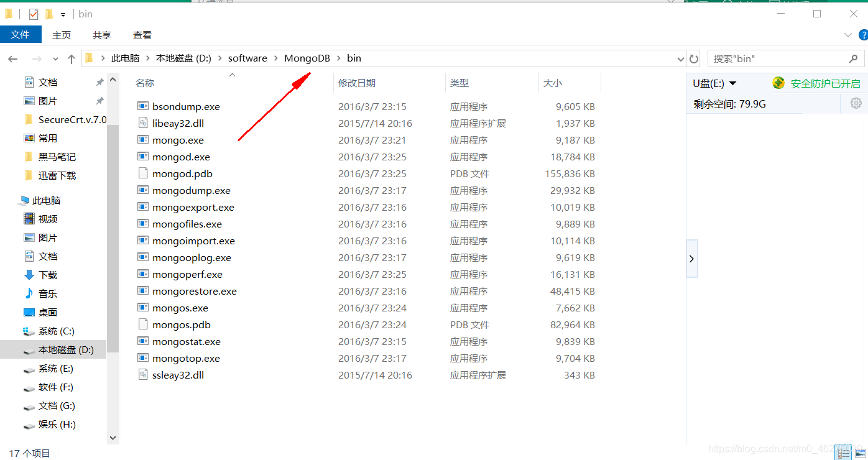Refresh the bin folder view
The image size is (868, 460).
click(x=694, y=58)
